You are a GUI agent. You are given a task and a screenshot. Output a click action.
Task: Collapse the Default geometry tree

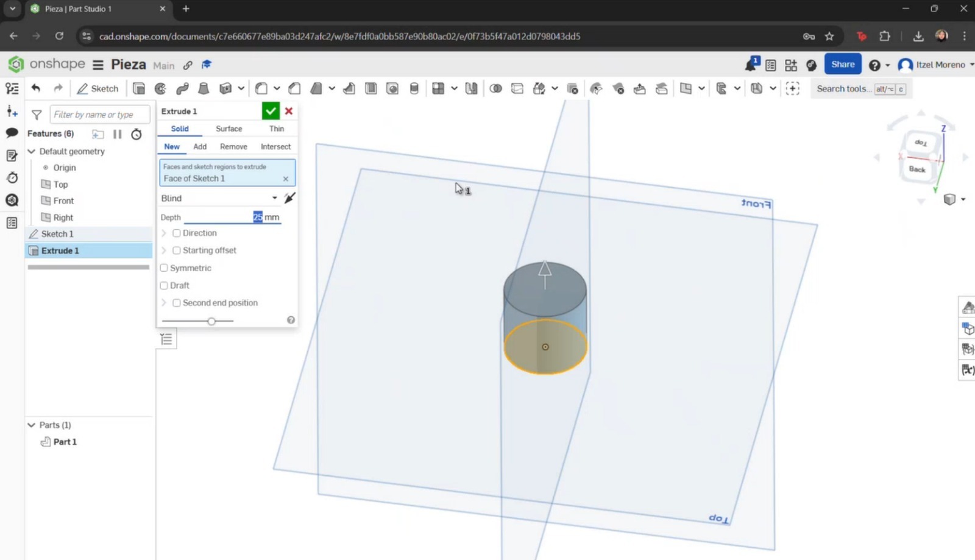click(32, 151)
